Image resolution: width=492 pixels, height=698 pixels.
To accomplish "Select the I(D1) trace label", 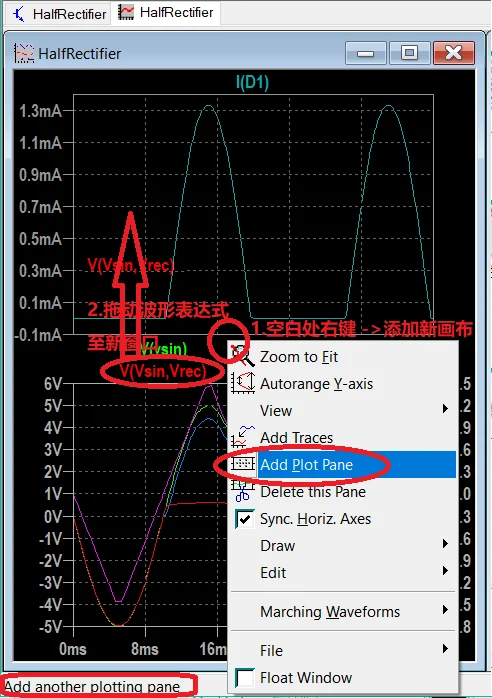I will 252,82.
